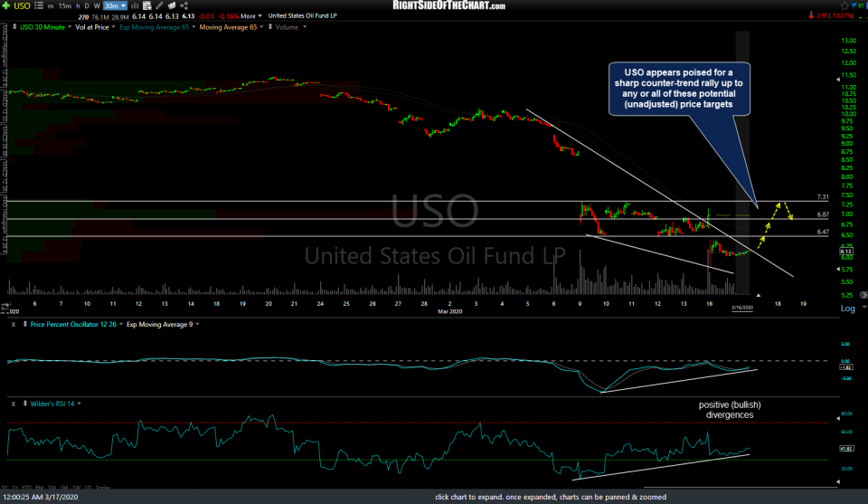The width and height of the screenshot is (868, 504).
Task: Open USO 30 Minute plot settings dropdown
Action: pyautogui.click(x=70, y=27)
